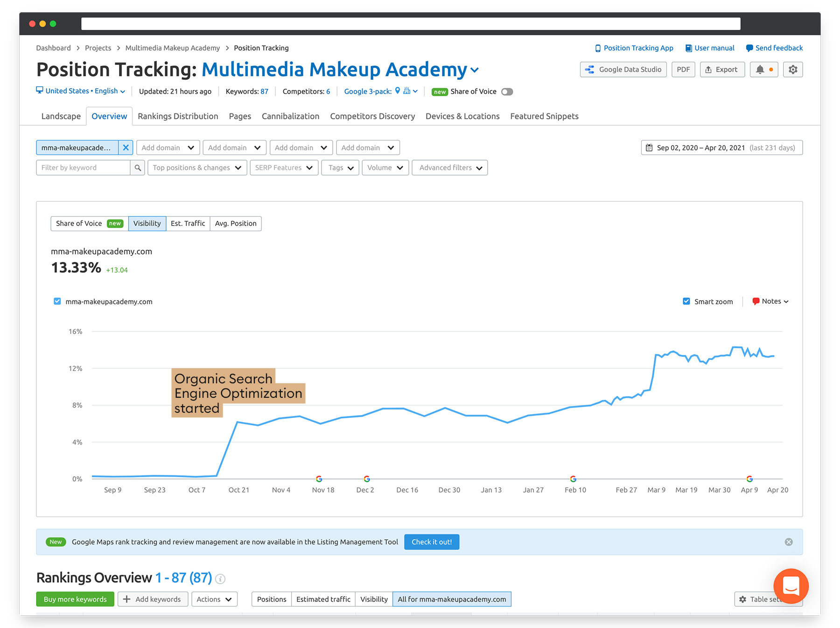Select Positions table view

coord(272,599)
